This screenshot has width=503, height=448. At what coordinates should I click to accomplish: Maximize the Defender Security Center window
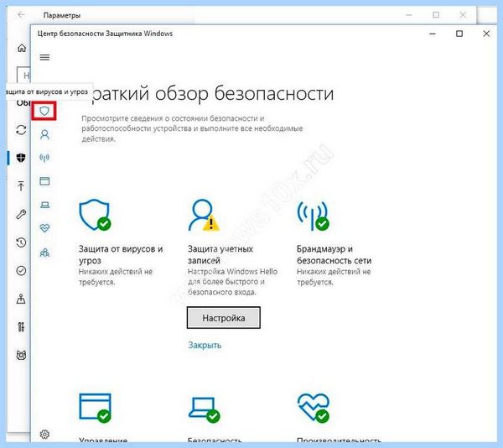pyautogui.click(x=459, y=34)
